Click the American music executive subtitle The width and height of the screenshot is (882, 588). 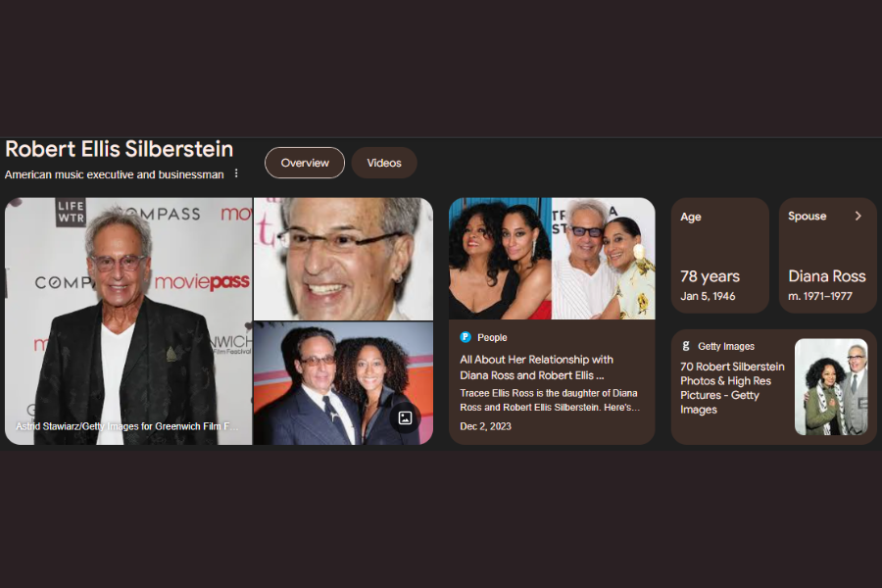tap(115, 174)
